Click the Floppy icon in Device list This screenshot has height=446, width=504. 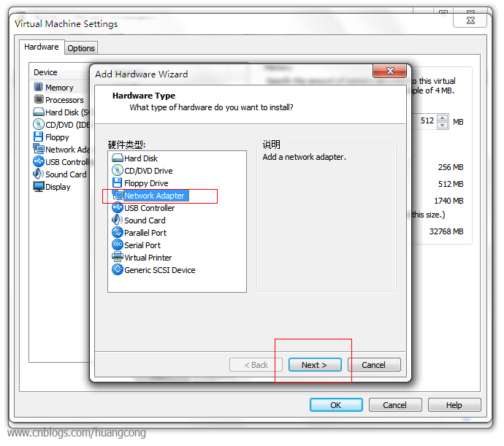(38, 137)
